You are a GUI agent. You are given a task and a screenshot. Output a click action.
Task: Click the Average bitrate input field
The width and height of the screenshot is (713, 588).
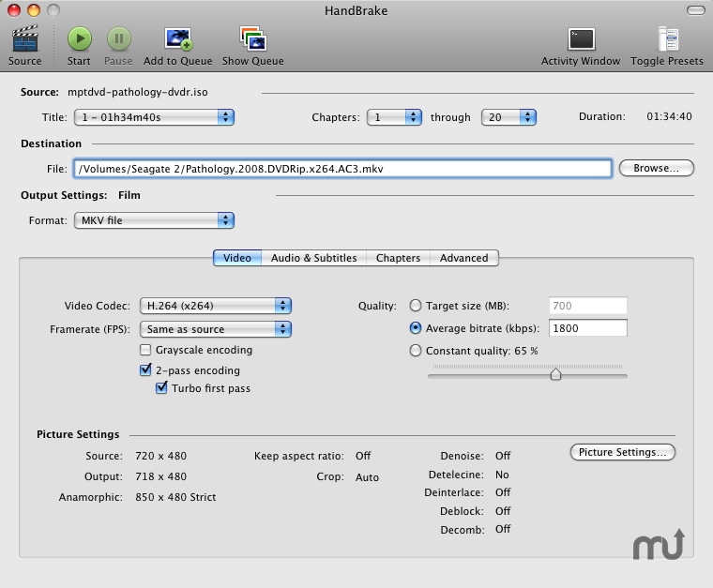point(587,328)
